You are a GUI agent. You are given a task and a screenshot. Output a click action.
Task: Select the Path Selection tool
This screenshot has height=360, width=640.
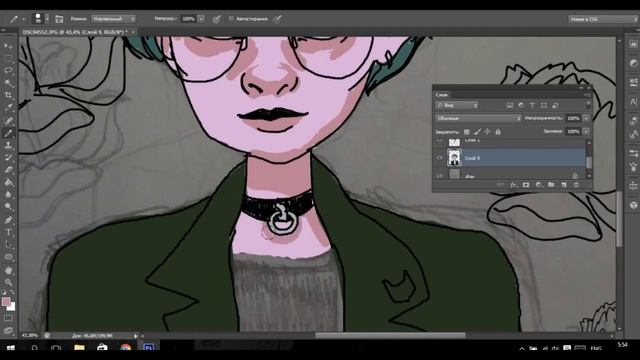pos(8,245)
